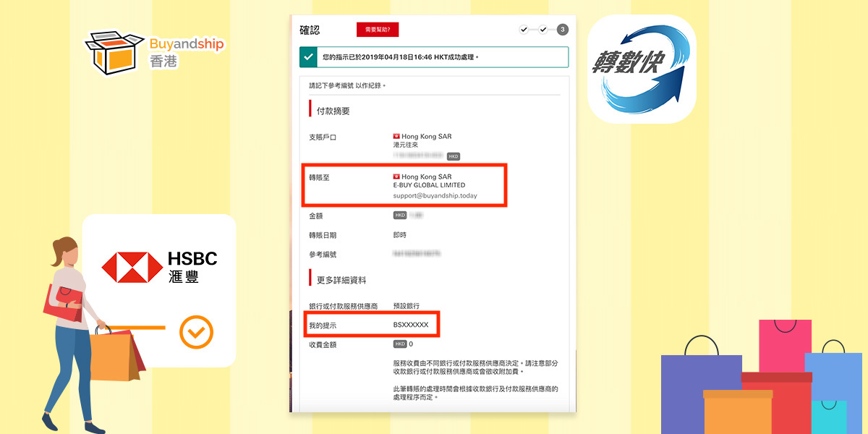Click the 付款摘要 section heading
The image size is (868, 434).
333,111
